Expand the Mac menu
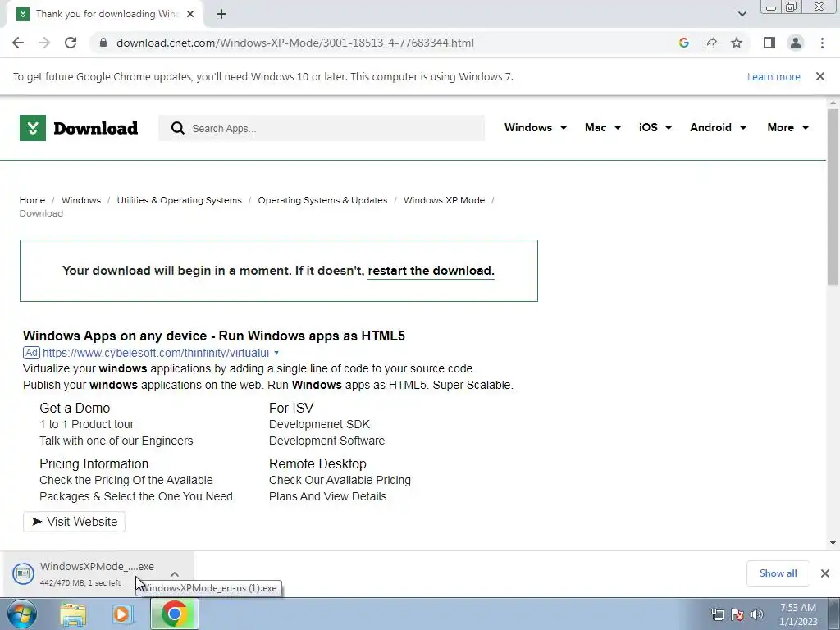The width and height of the screenshot is (840, 630). click(603, 127)
